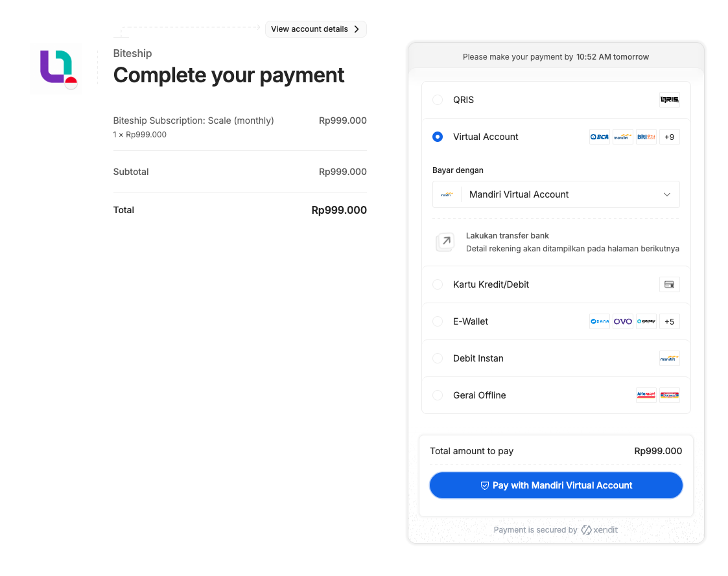Open View account details
This screenshot has width=728, height=576.
316,29
